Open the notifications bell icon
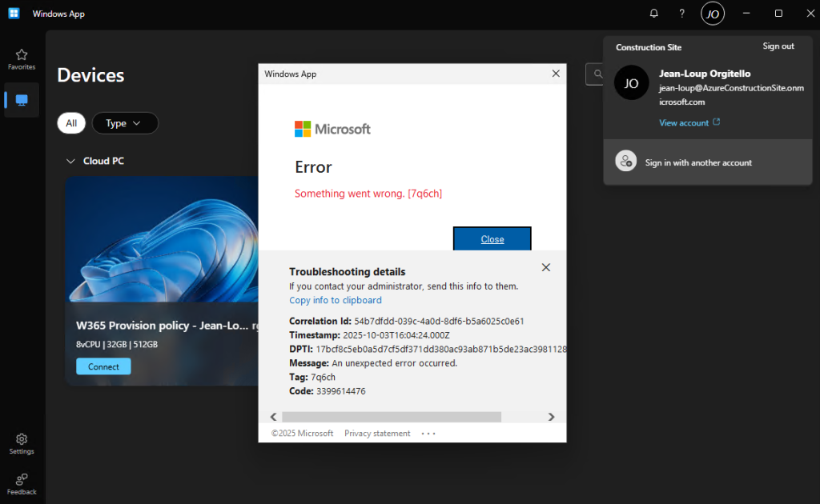The image size is (820, 504). tap(654, 14)
